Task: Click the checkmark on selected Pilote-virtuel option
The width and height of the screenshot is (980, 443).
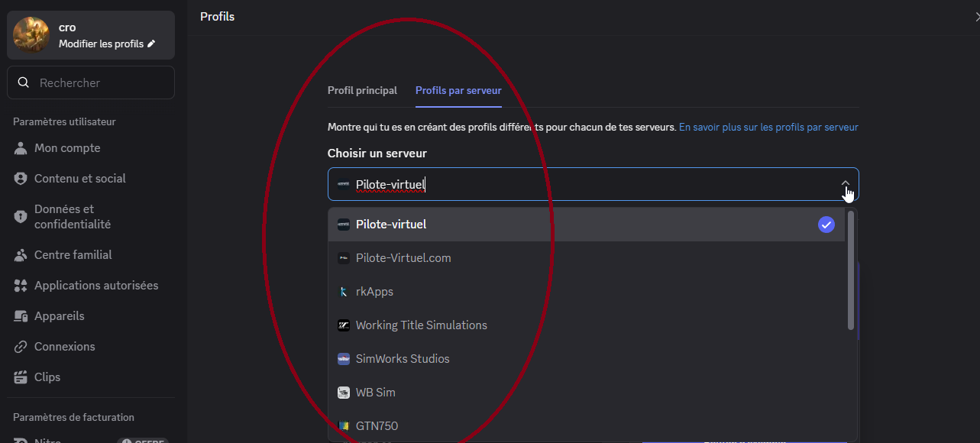Action: click(x=826, y=225)
